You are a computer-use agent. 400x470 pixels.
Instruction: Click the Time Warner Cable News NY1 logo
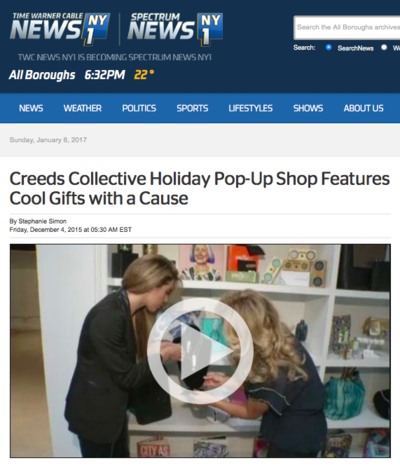60,29
